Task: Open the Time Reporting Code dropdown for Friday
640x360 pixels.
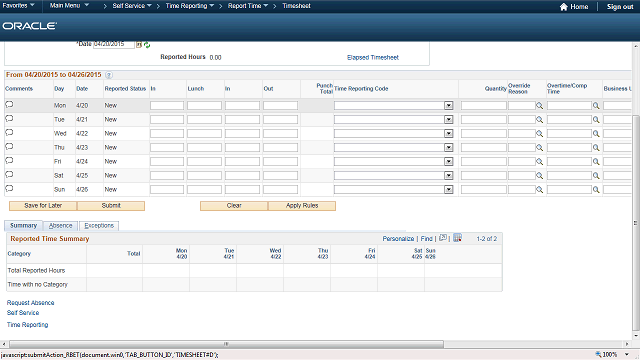Action: (449, 161)
